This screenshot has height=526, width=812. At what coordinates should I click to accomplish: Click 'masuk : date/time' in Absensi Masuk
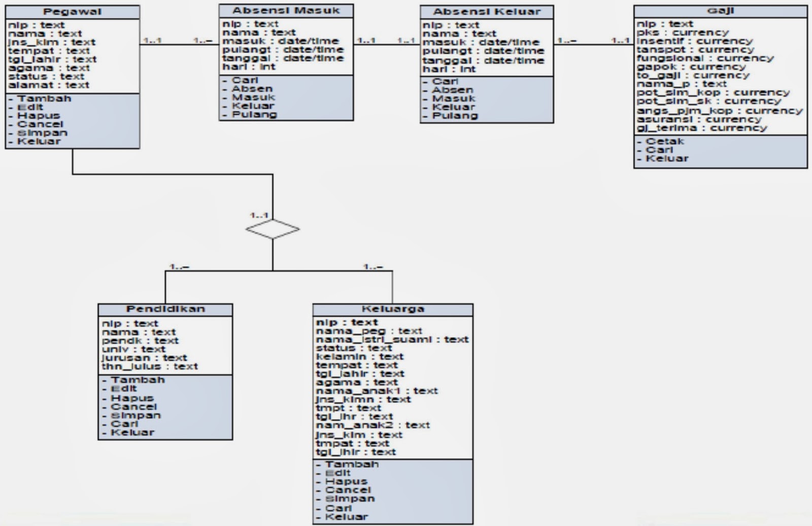280,41
